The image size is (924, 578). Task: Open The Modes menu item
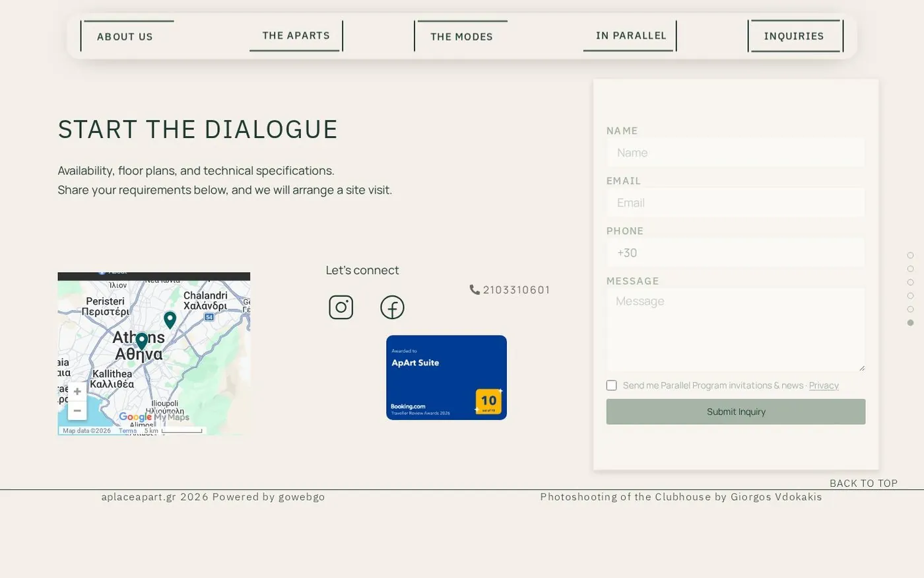[x=461, y=37]
